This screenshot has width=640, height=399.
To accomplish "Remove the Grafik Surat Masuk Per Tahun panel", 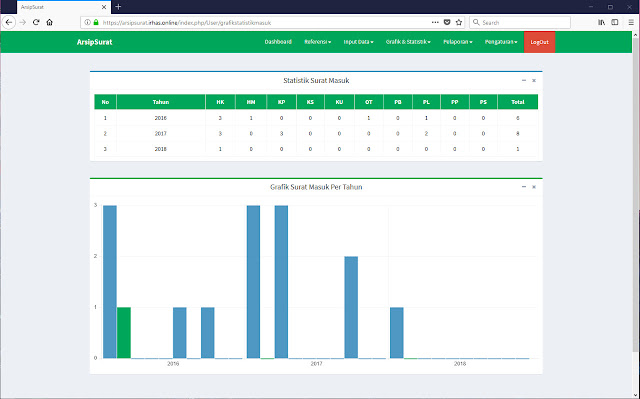I will pyautogui.click(x=533, y=187).
